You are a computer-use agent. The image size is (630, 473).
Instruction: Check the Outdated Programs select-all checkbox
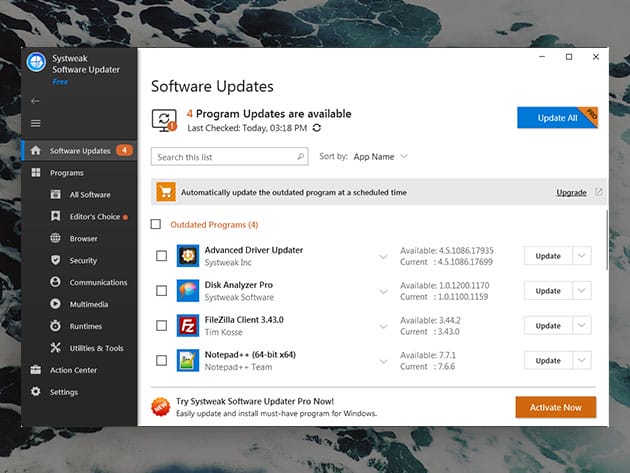click(155, 224)
